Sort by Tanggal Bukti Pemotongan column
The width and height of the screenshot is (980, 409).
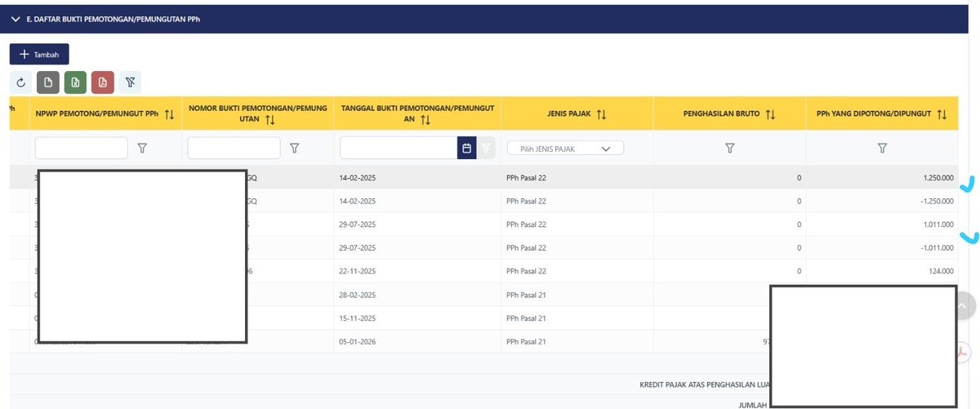(425, 120)
